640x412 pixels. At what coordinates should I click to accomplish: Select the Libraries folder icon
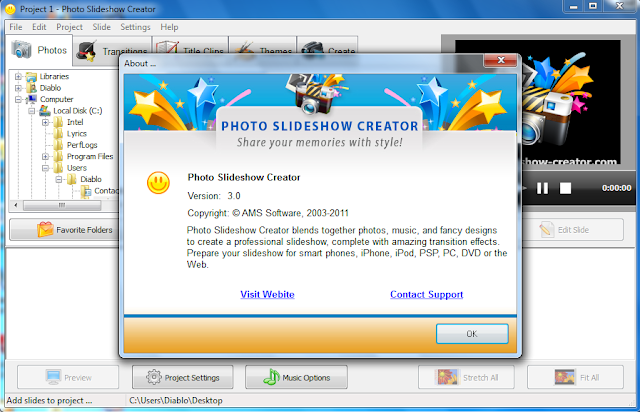[31, 76]
